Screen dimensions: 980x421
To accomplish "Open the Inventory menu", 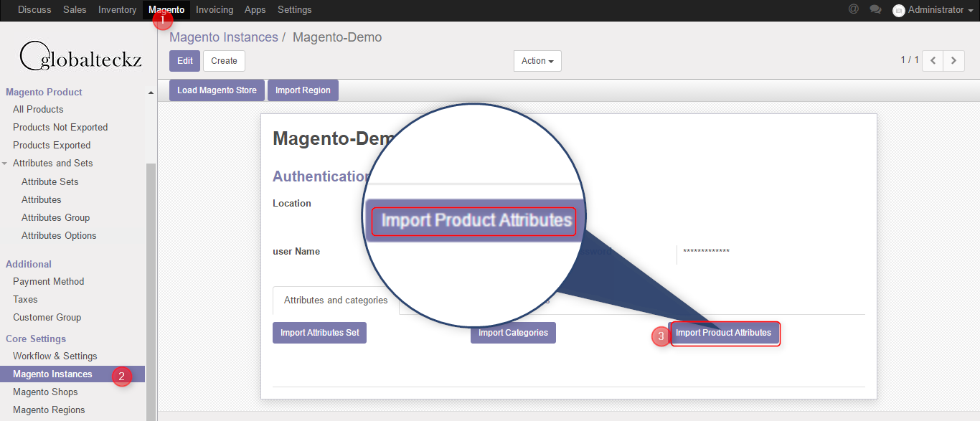I will pyautogui.click(x=118, y=10).
